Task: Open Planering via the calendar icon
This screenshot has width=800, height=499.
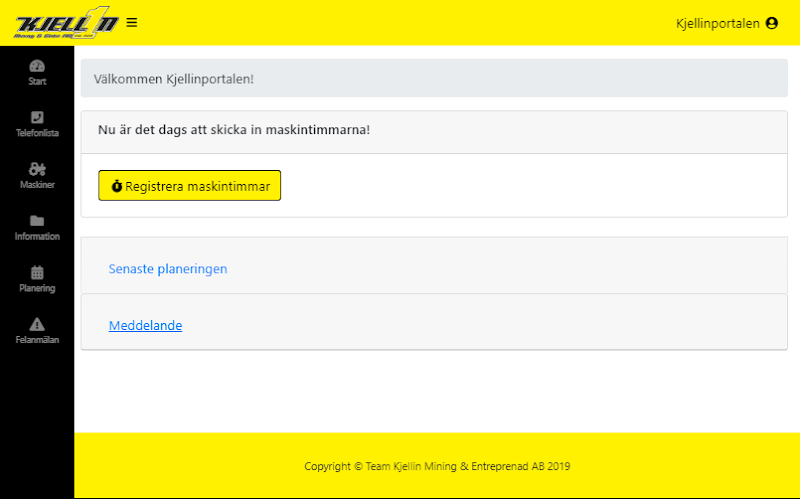Action: click(37, 272)
